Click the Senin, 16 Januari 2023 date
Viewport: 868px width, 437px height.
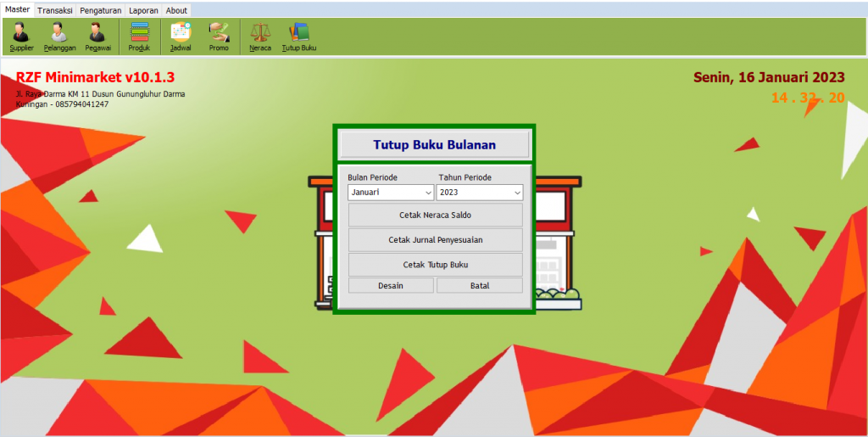[769, 77]
